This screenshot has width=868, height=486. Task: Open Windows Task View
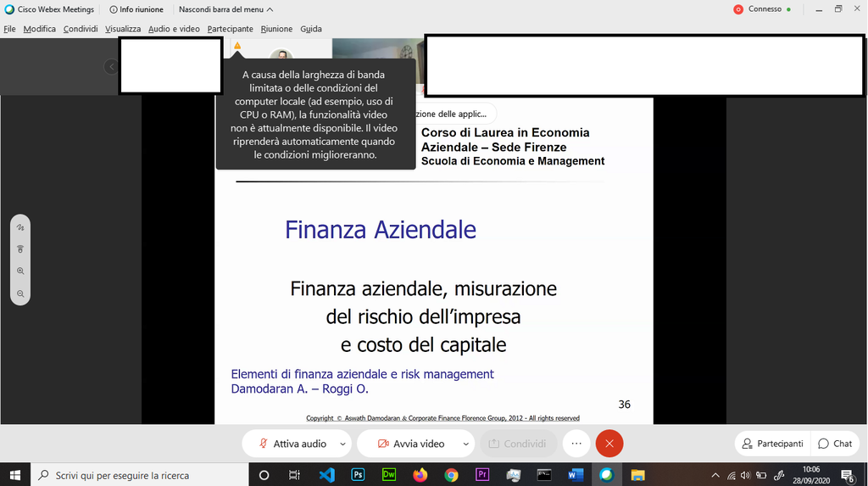click(294, 475)
